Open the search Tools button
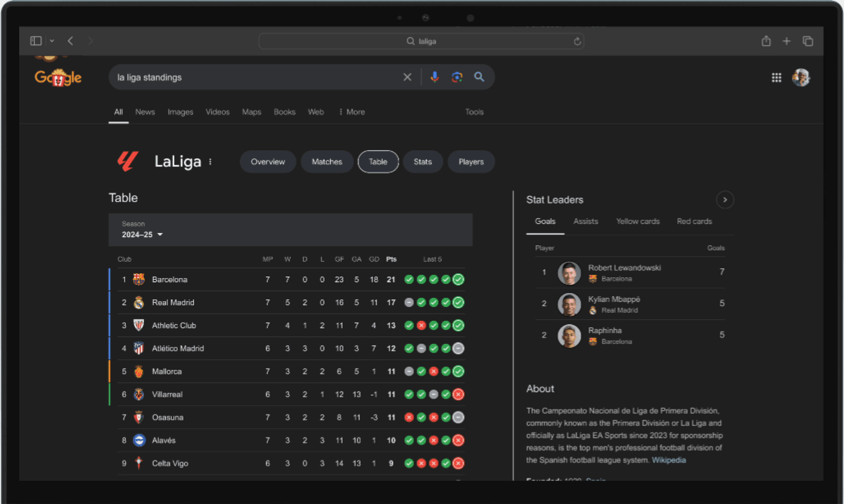Screen dimensions: 844x504 [475, 112]
